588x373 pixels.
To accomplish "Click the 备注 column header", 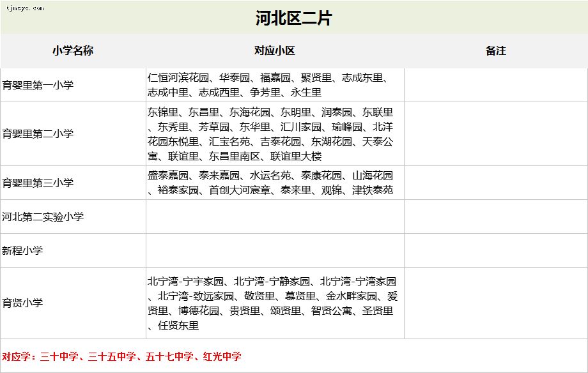I will point(495,50).
